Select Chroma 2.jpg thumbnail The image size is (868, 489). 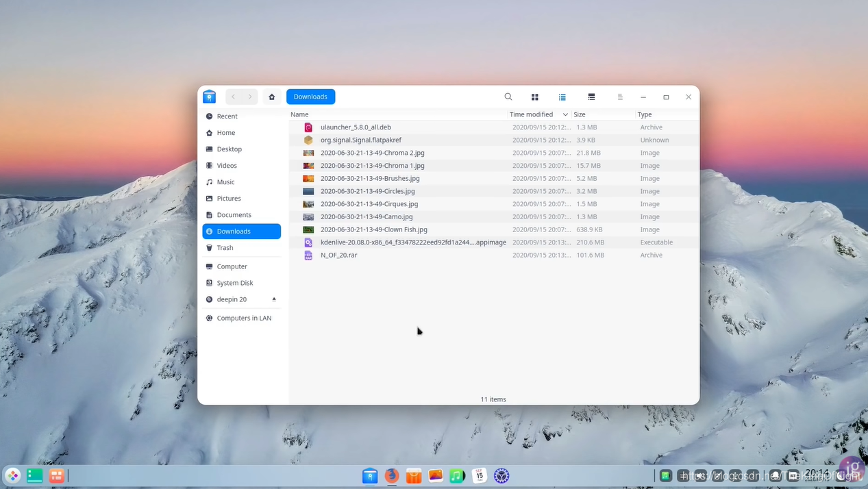pyautogui.click(x=308, y=153)
